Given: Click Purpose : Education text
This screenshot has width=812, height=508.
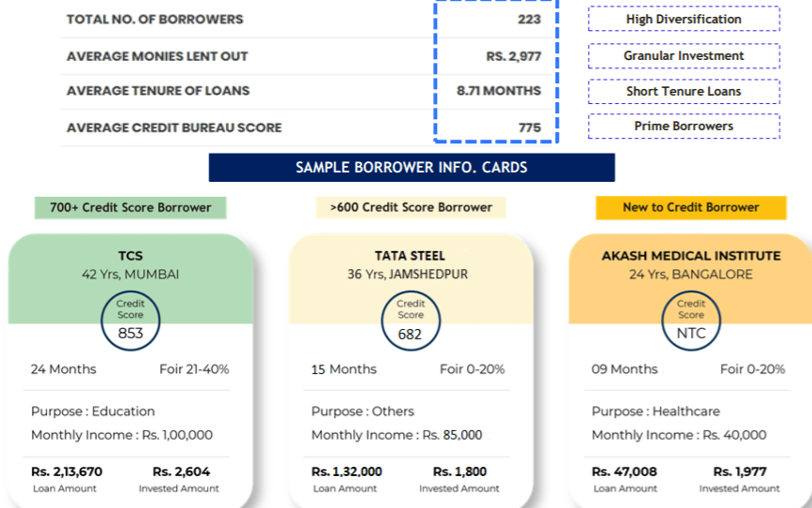Looking at the screenshot, I should pos(93,411).
